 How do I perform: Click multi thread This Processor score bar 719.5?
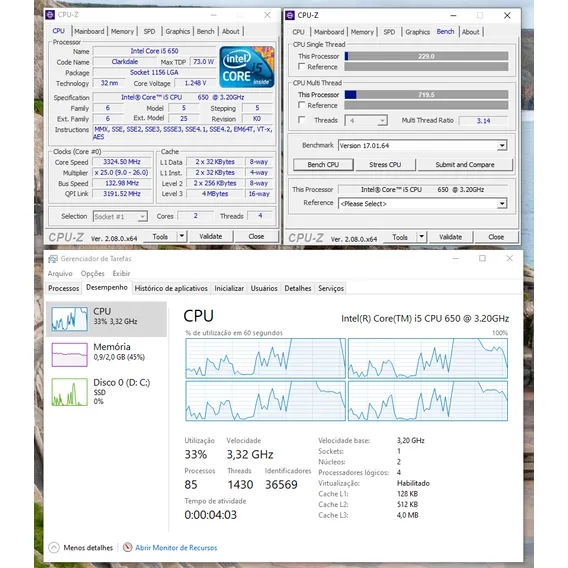(426, 95)
